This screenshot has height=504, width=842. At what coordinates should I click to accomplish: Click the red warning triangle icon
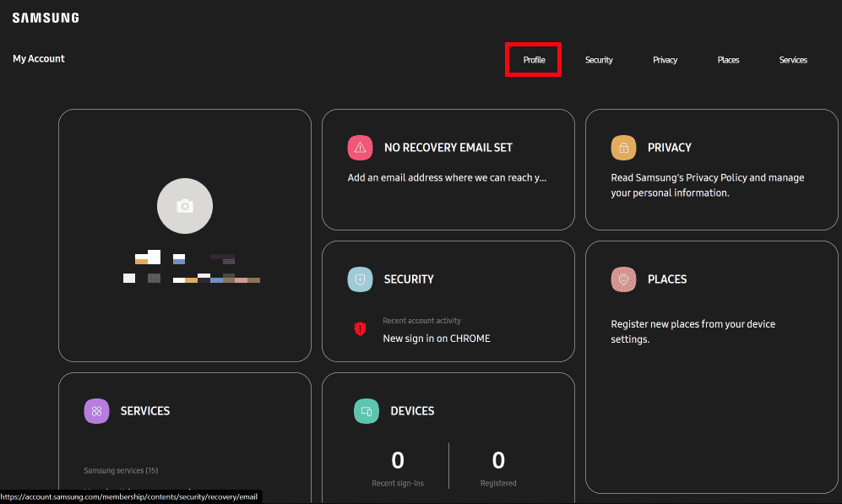pyautogui.click(x=361, y=148)
